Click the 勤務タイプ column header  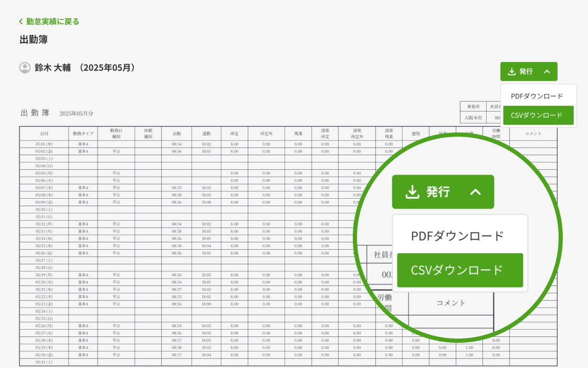[x=83, y=134]
